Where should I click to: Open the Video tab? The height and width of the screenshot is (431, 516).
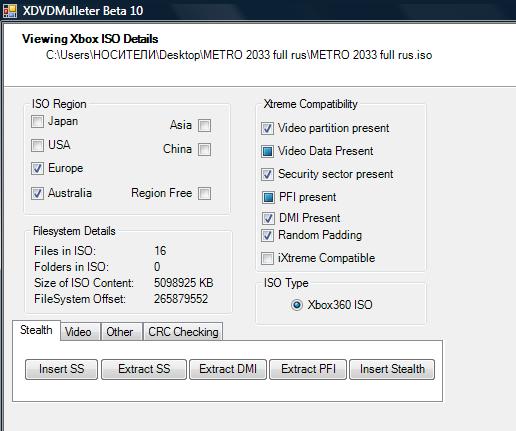click(x=80, y=332)
